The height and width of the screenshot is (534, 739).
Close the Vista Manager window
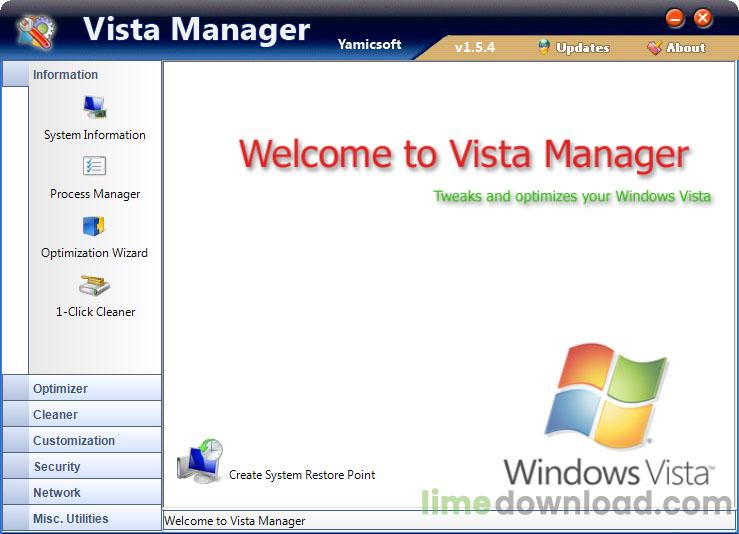point(703,18)
